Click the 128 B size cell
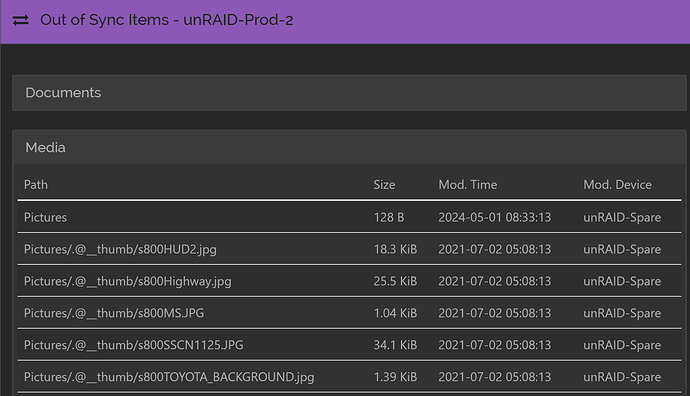The image size is (690, 396). coord(389,217)
